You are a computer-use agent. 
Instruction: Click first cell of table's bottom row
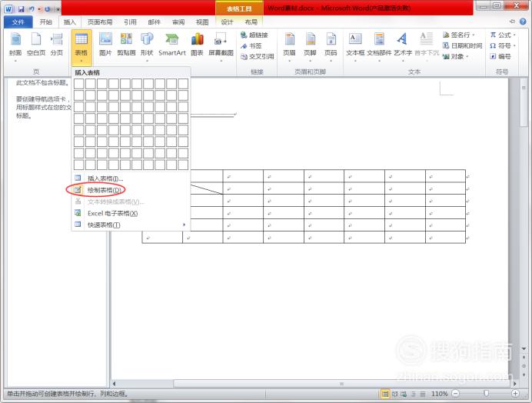[162, 238]
